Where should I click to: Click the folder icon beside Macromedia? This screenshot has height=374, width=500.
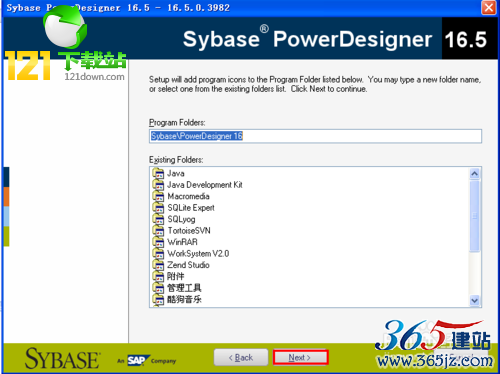(158, 196)
